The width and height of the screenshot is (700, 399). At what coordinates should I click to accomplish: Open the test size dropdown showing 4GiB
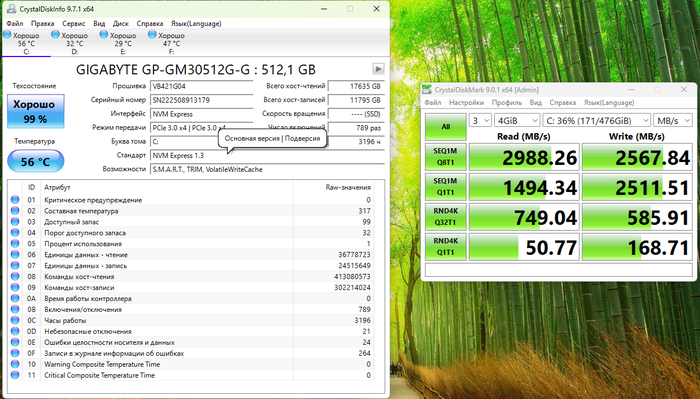tap(517, 121)
